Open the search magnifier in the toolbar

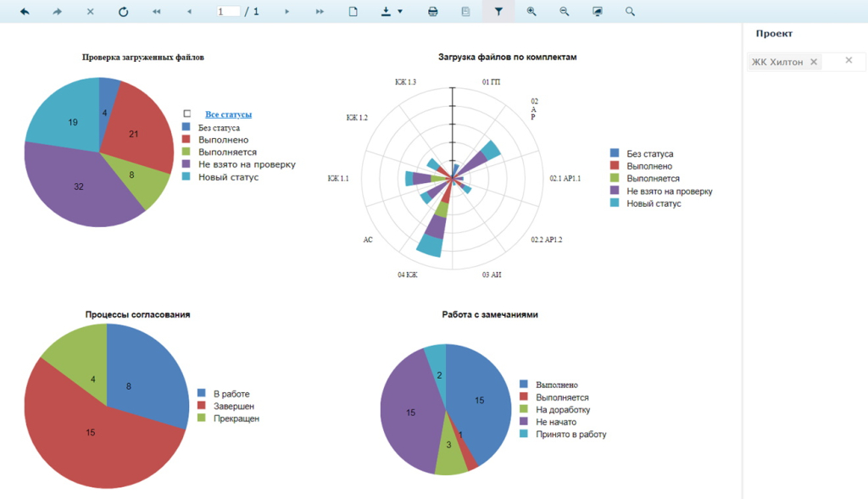(630, 12)
